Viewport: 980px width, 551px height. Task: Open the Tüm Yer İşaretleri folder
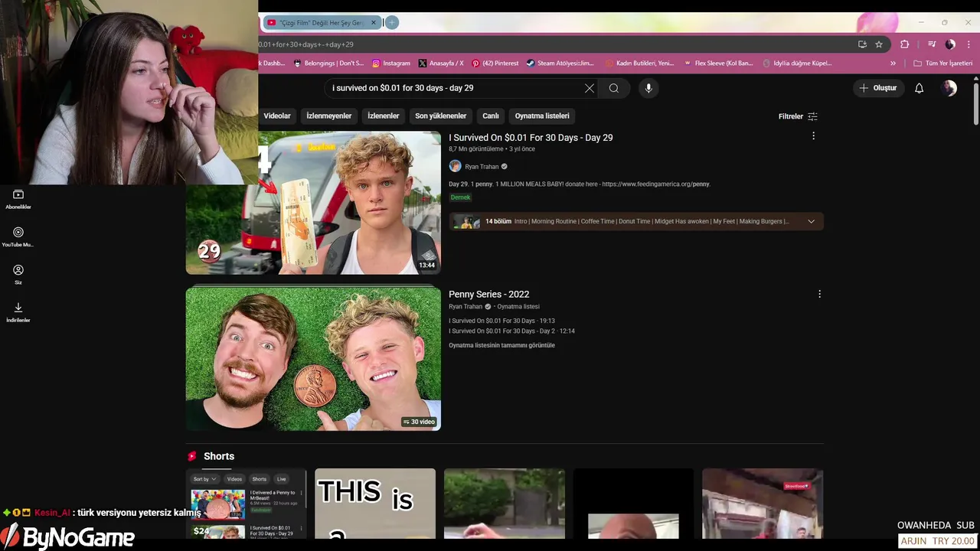[x=942, y=64]
